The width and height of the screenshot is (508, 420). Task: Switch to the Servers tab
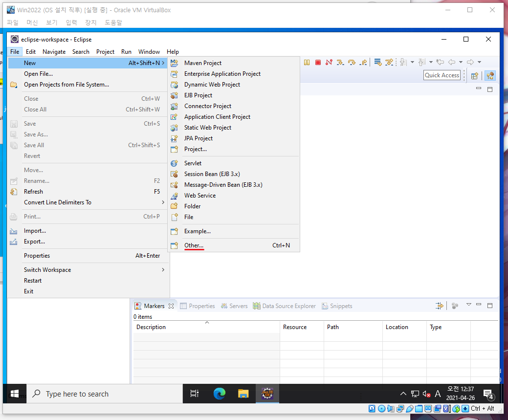click(234, 306)
